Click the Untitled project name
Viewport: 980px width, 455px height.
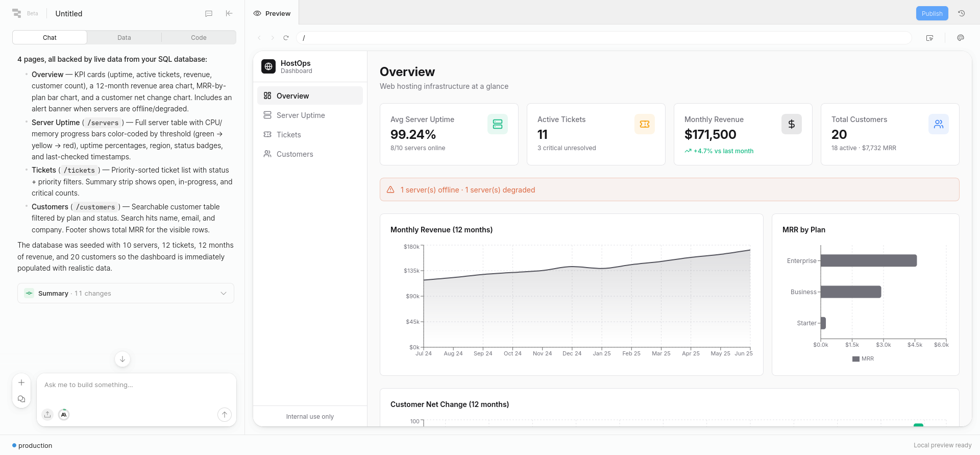point(69,14)
